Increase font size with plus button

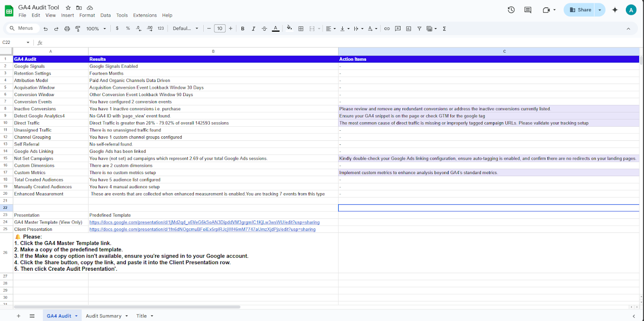pyautogui.click(x=230, y=29)
